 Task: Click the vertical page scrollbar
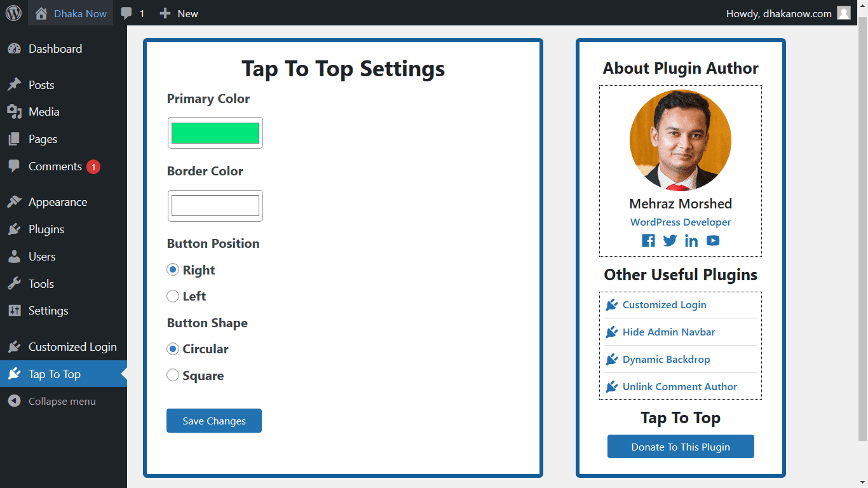tap(862, 229)
